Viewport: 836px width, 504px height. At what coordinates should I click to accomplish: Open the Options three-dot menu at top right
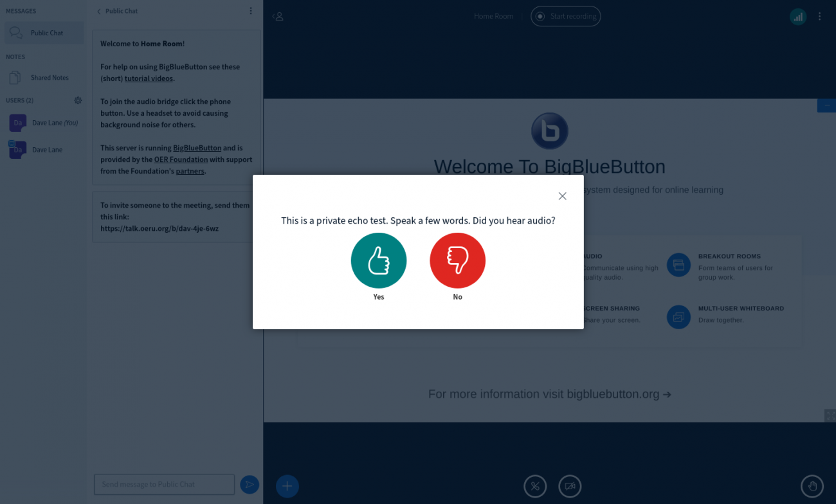[819, 17]
